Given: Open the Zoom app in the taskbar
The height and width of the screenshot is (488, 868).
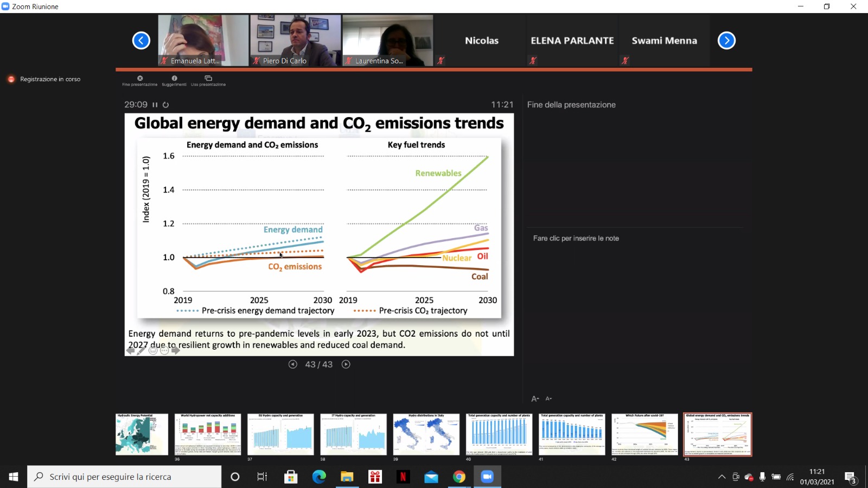Looking at the screenshot, I should 487,477.
